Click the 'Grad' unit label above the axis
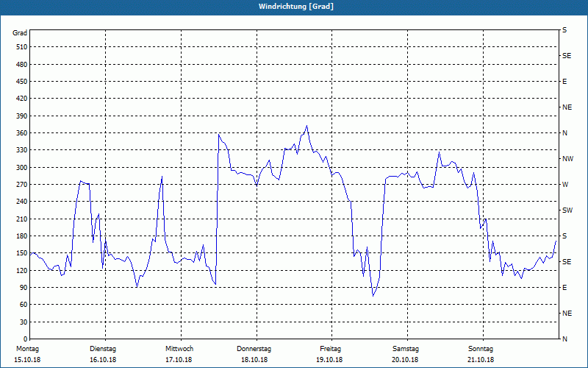Viewport: 588px width, 368px height. pos(20,33)
